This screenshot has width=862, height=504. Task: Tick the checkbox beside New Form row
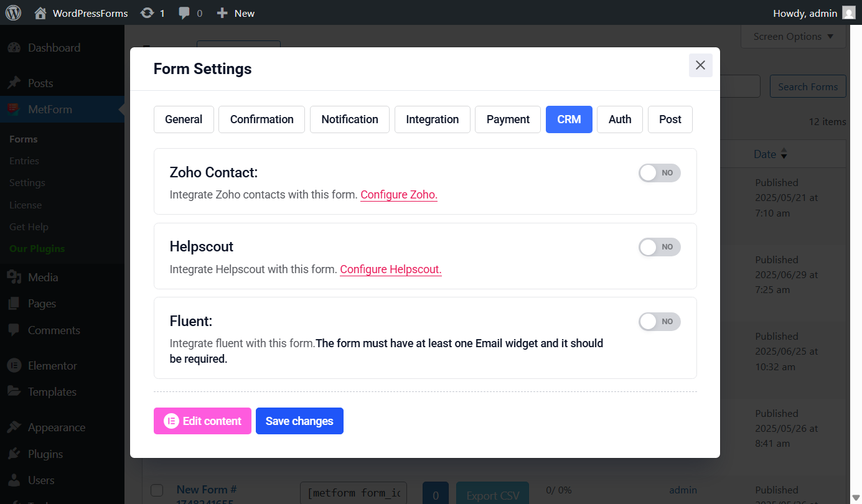click(x=157, y=490)
